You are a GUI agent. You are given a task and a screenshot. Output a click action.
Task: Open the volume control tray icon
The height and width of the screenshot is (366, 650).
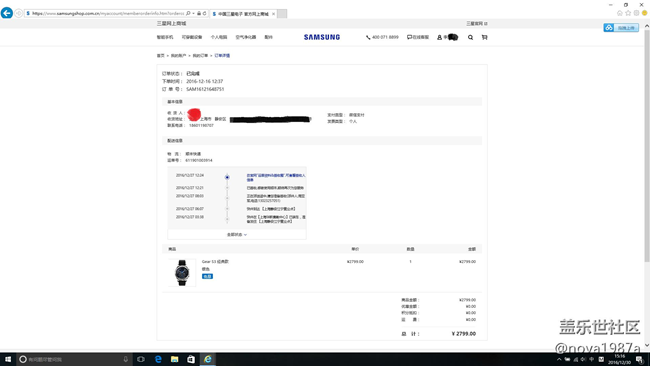pos(583,359)
